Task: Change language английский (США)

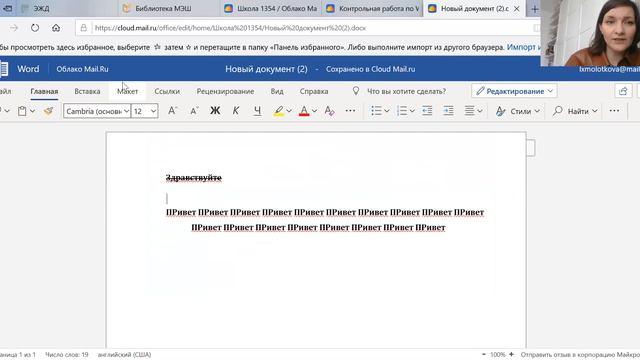Action: pos(124,354)
